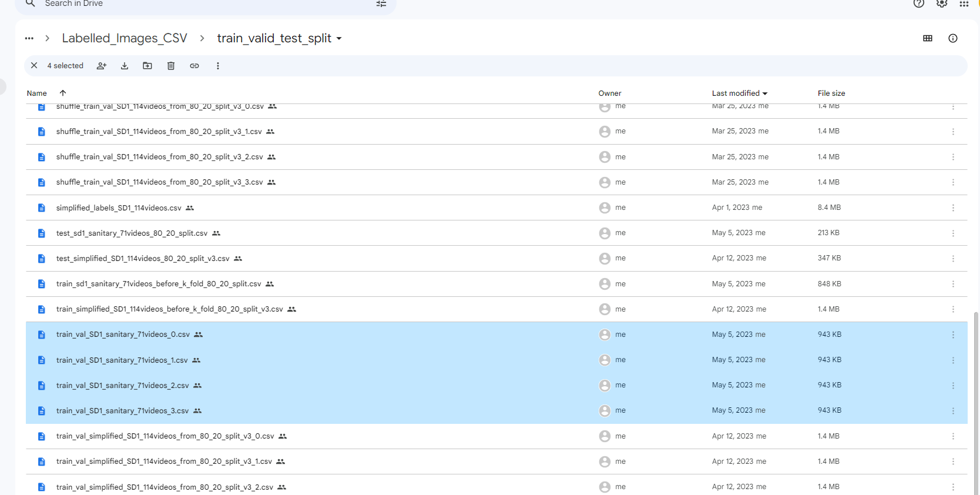The height and width of the screenshot is (495, 980).
Task: Reverse the Name sort direction arrow
Action: (63, 93)
